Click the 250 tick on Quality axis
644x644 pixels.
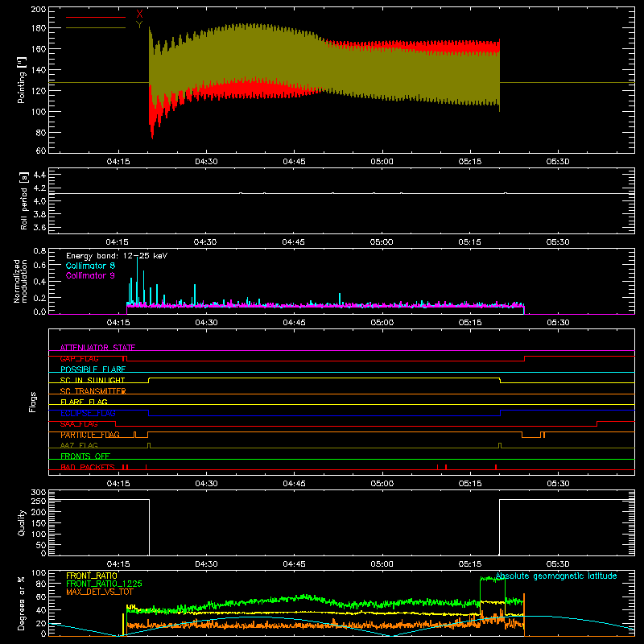39,502
